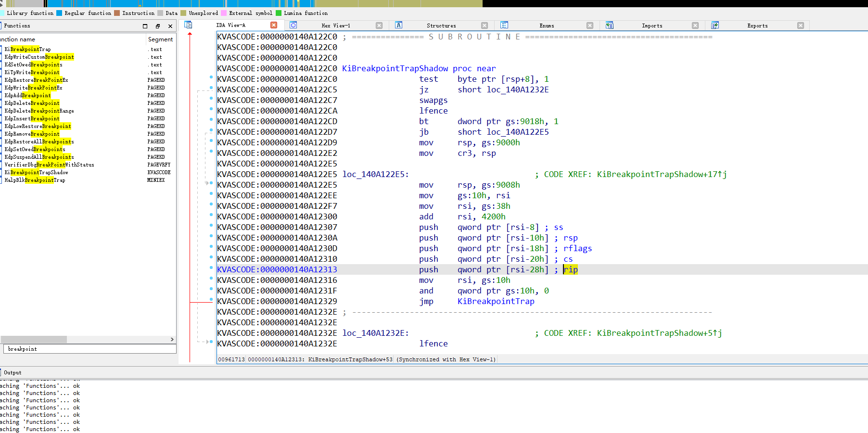This screenshot has height=433, width=868.
Task: Click the KiBreakpointTrapShadow+17 code xref
Action: coord(662,174)
